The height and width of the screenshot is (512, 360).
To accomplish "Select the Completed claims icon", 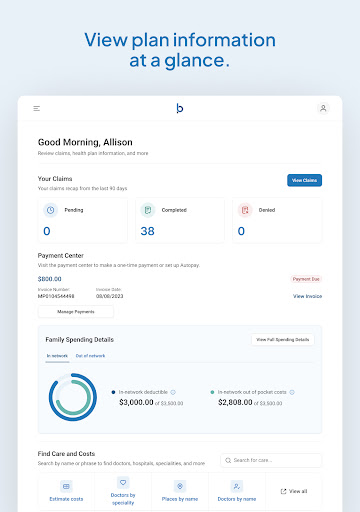I will tap(148, 210).
